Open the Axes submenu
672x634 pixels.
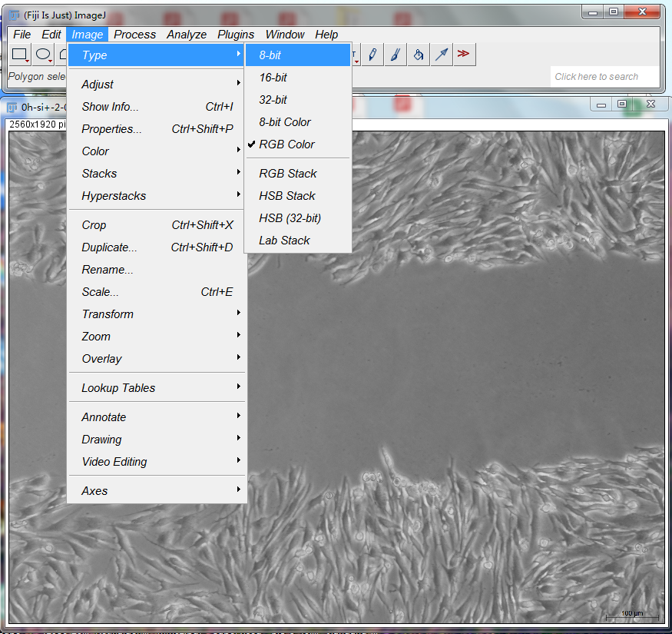coord(157,491)
